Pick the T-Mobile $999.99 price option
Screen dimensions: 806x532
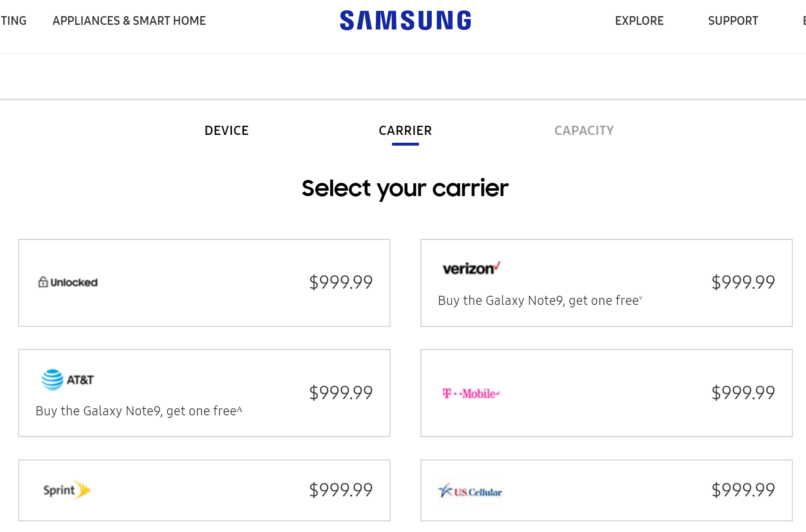pyautogui.click(x=743, y=393)
